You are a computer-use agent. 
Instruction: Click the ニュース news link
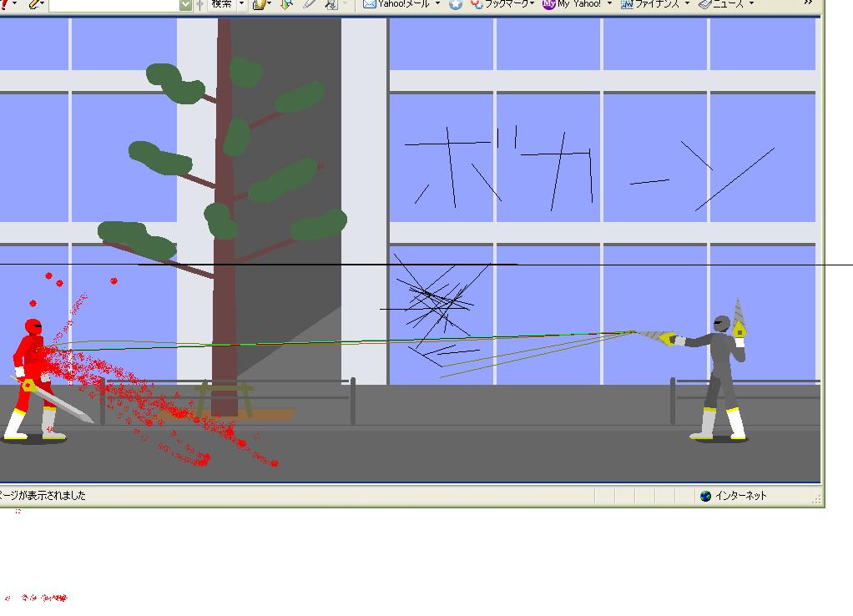[729, 4]
